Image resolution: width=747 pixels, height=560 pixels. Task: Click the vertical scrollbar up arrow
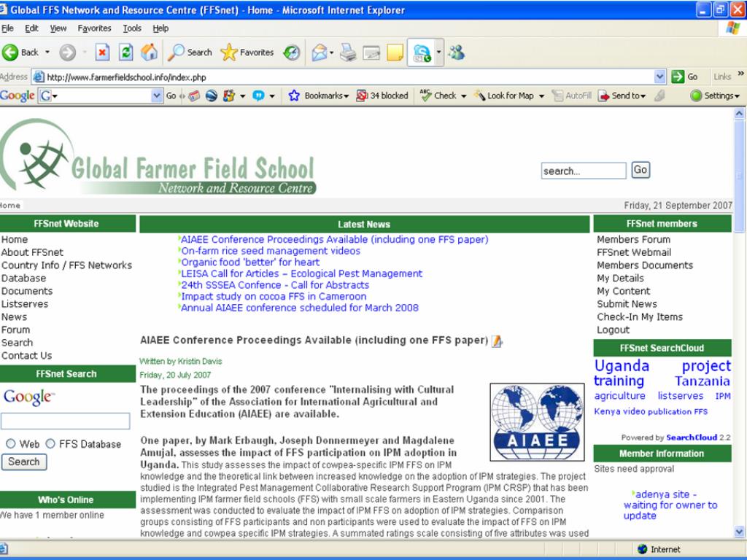pos(740,113)
